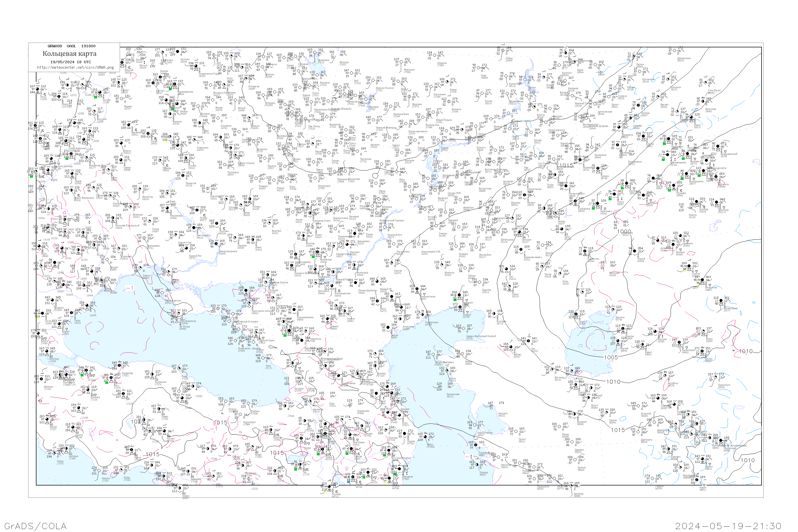Click the 2024-05-19-21:30 timestamp
The image size is (798, 532).
(728, 526)
